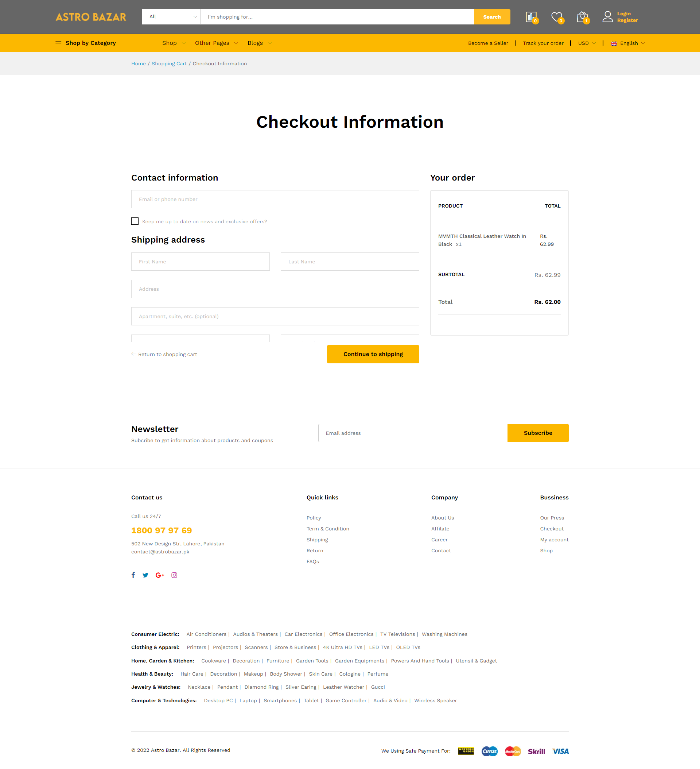Open the compare products icon

531,17
